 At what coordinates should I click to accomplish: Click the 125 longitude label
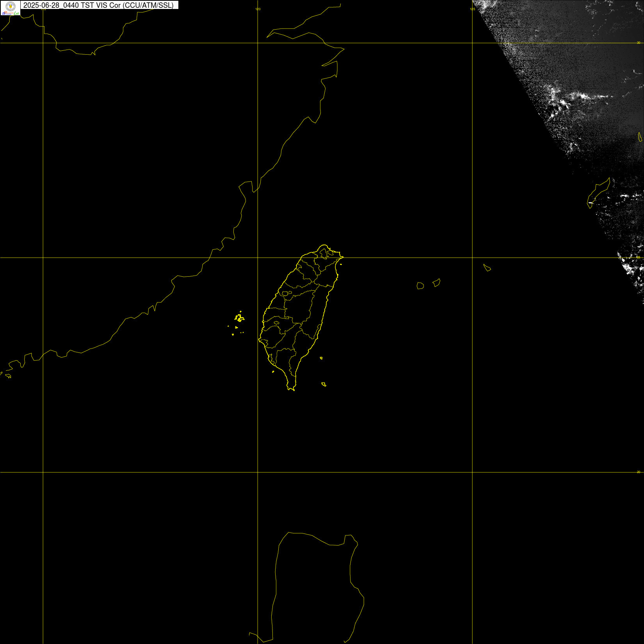click(x=473, y=9)
